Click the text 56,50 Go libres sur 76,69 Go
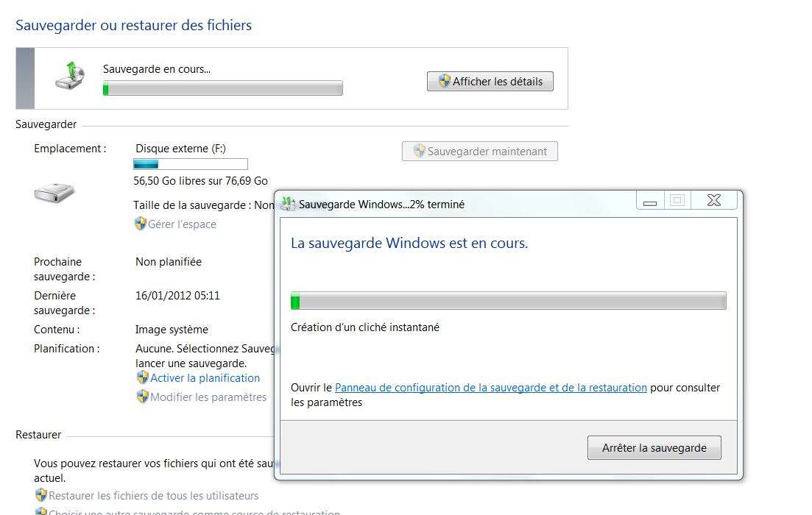The height and width of the screenshot is (515, 812). 200,181
